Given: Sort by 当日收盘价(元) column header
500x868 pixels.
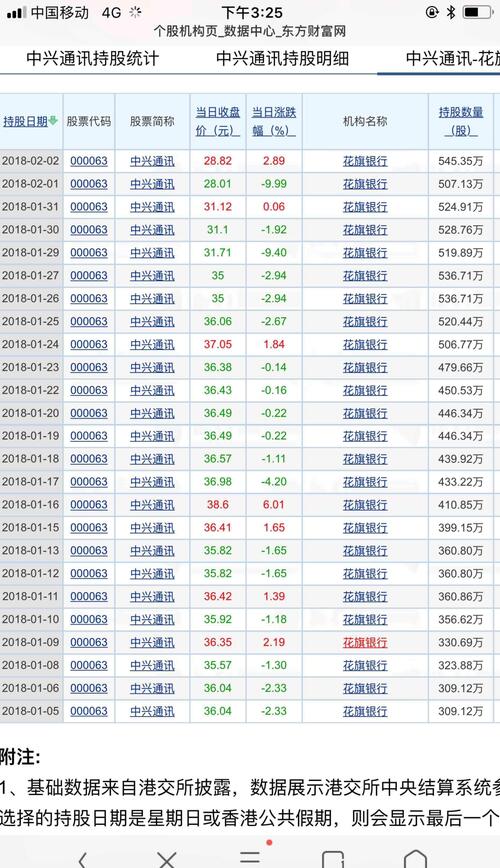Looking at the screenshot, I should coord(218,121).
